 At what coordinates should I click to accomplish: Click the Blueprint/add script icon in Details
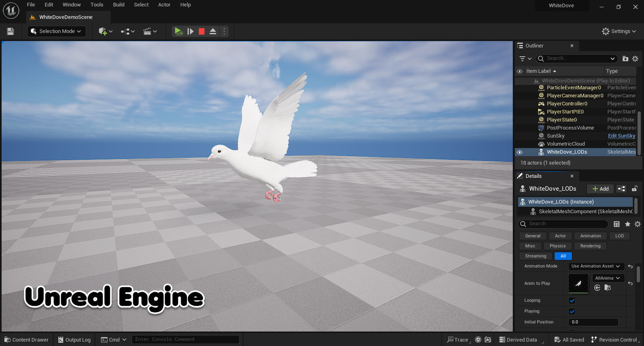[x=622, y=189]
